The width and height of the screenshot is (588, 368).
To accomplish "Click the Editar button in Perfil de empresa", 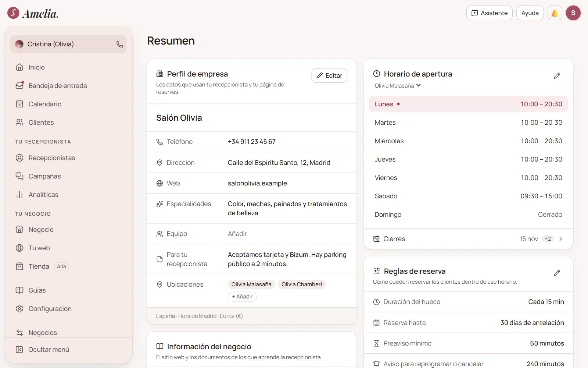I will (329, 75).
